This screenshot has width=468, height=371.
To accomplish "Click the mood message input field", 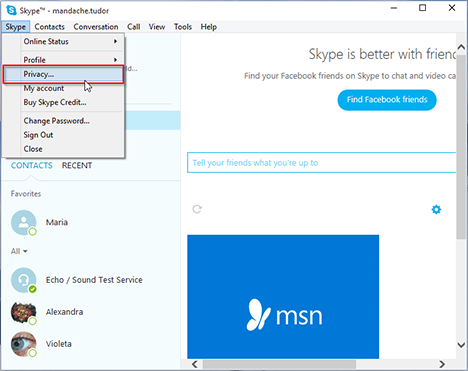I will (x=321, y=163).
